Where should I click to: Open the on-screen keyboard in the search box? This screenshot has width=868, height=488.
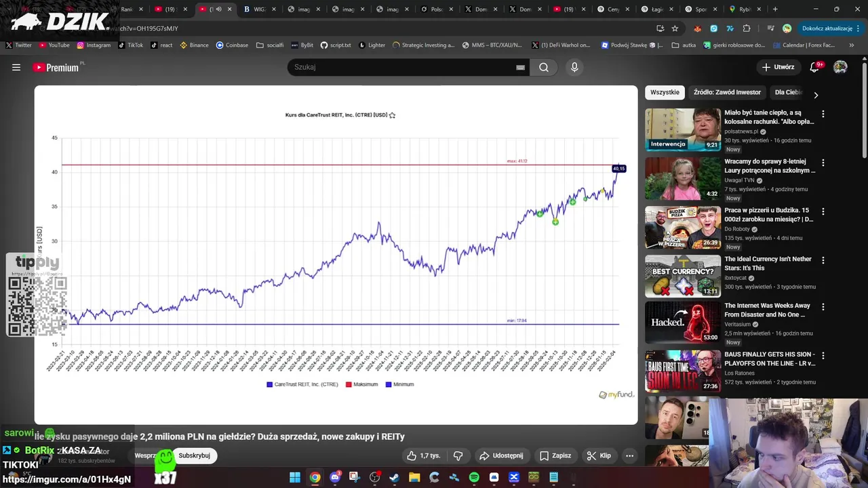click(x=520, y=67)
